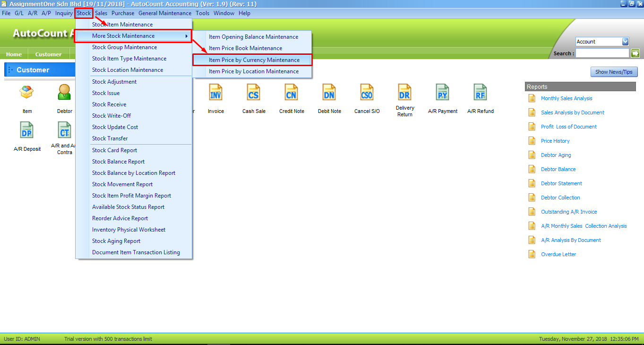644x345 pixels.
Task: Click report icon beside Price History
Action: click(x=532, y=141)
